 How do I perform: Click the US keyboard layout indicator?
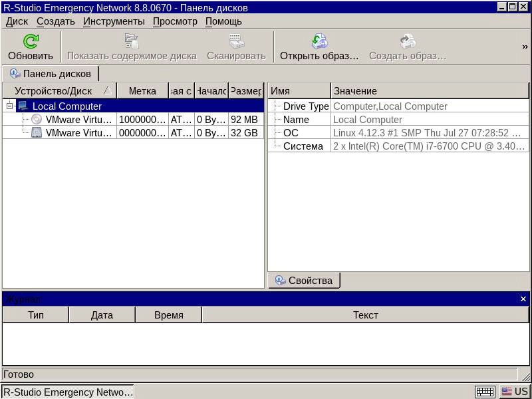(515, 392)
